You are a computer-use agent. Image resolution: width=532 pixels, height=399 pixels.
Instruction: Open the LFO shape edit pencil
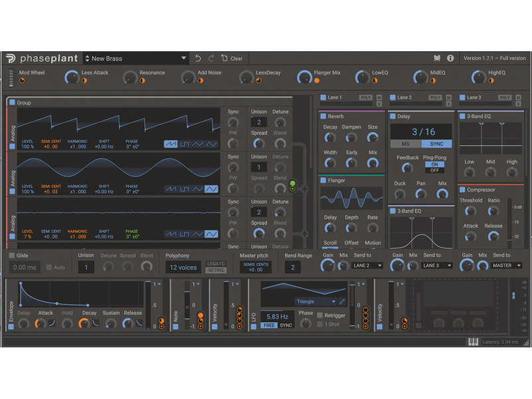click(x=342, y=301)
